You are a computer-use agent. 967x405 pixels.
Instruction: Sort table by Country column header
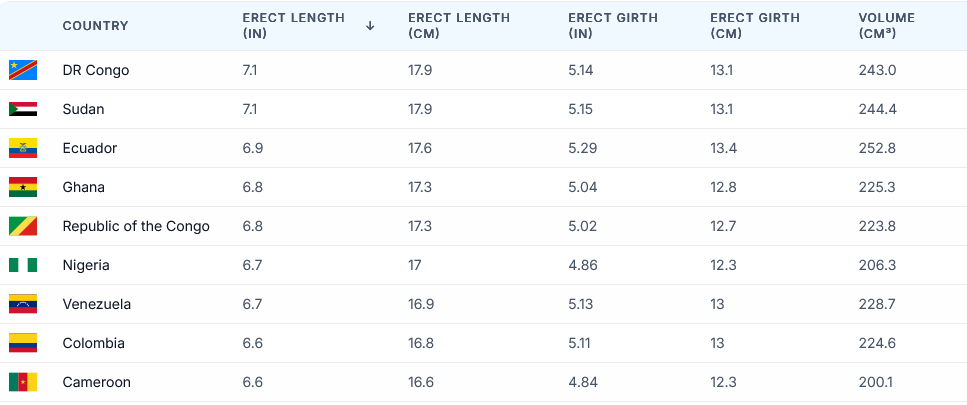click(x=95, y=26)
